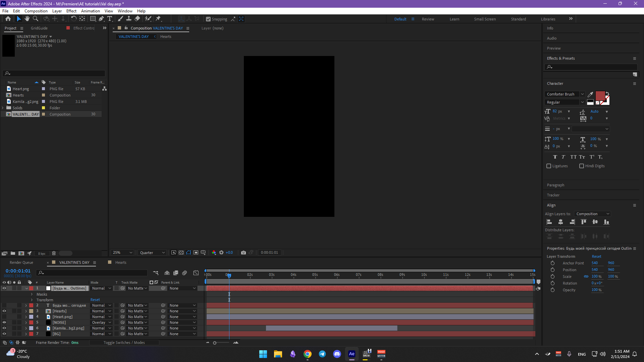Show the [Heart.png] layer visibility
Screen dimensions: 644x362
point(4,316)
